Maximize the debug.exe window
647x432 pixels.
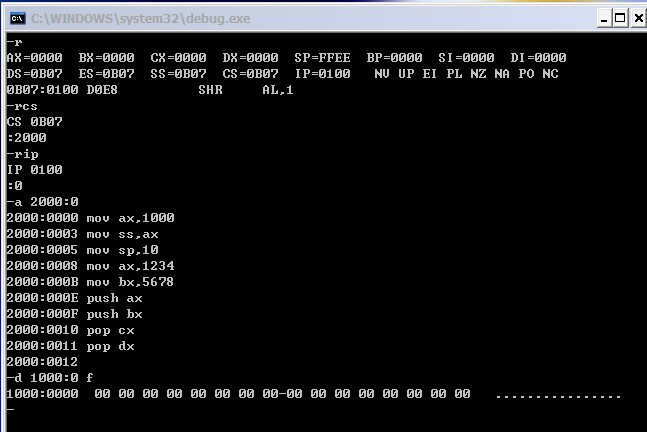point(620,19)
